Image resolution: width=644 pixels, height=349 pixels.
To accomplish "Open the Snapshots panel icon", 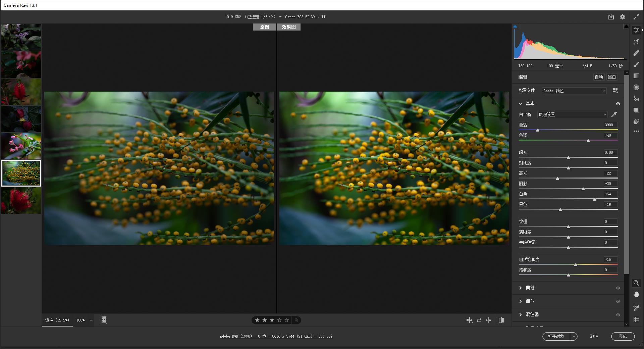I will (636, 110).
